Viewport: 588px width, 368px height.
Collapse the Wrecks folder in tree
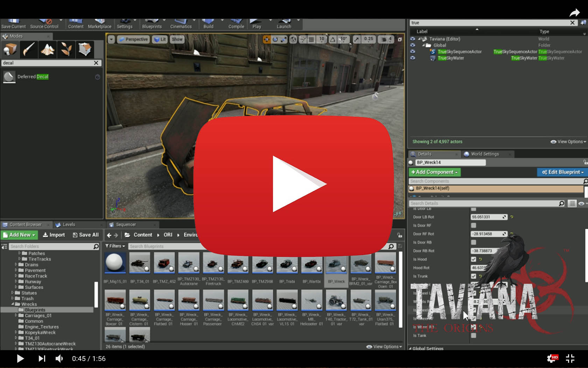click(x=13, y=304)
